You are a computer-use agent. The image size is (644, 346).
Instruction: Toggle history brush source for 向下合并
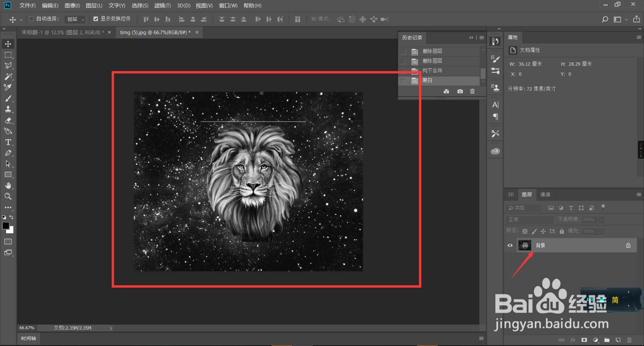click(403, 71)
